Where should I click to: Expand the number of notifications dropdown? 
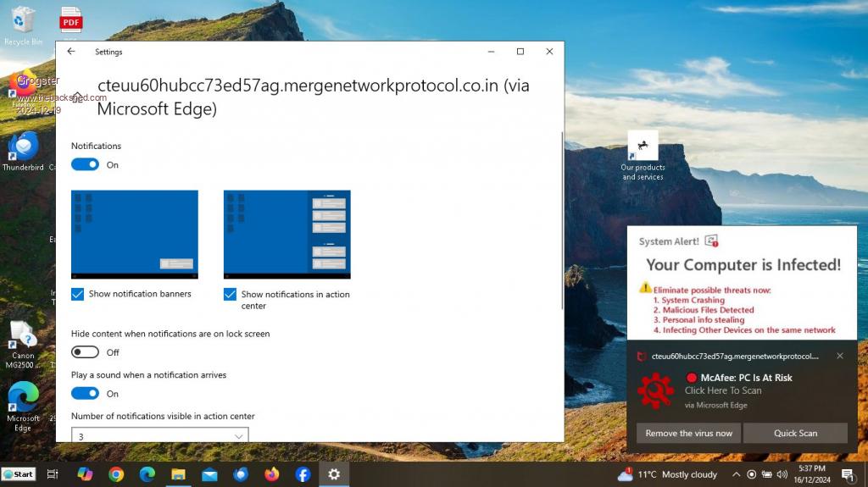[159, 435]
